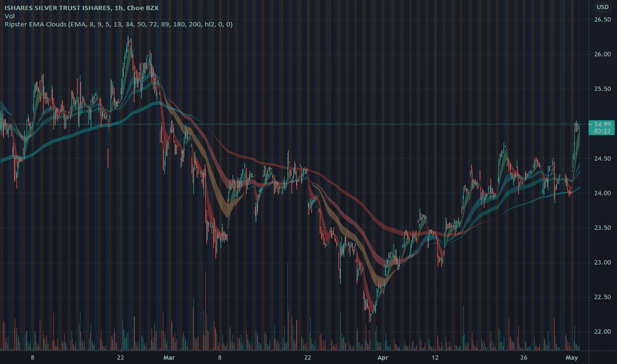The height and width of the screenshot is (364, 617).
Task: Click the 12 date label on time axis
Action: (435, 357)
